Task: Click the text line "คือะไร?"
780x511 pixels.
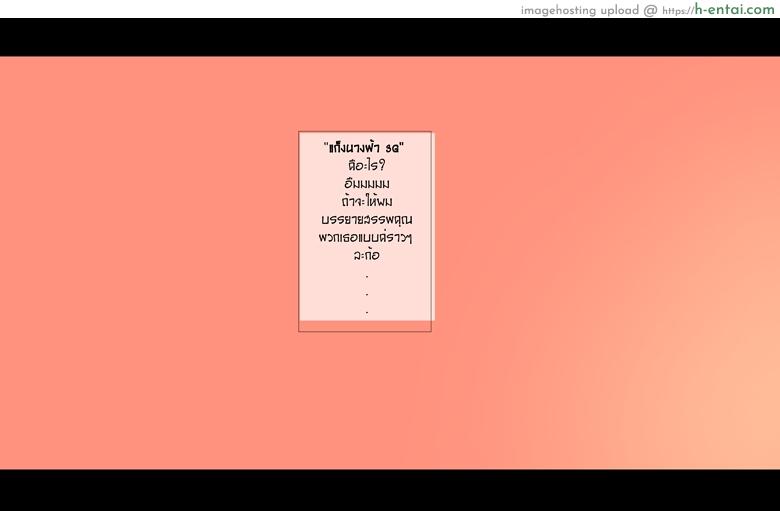Action: pos(366,165)
